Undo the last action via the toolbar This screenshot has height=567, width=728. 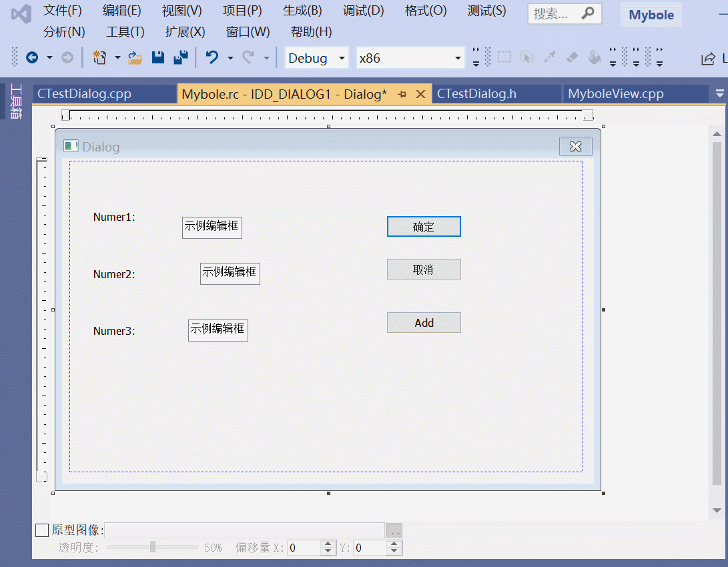(x=212, y=57)
